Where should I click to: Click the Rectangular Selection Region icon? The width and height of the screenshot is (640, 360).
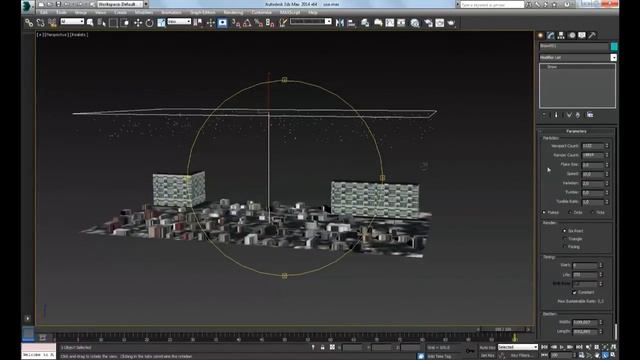(113, 23)
